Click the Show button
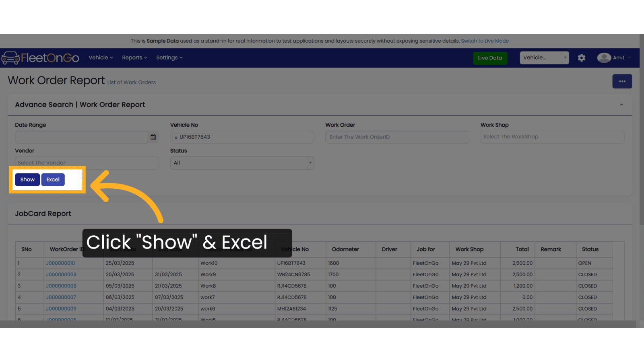Image resolution: width=644 pixels, height=362 pixels. pos(27,179)
